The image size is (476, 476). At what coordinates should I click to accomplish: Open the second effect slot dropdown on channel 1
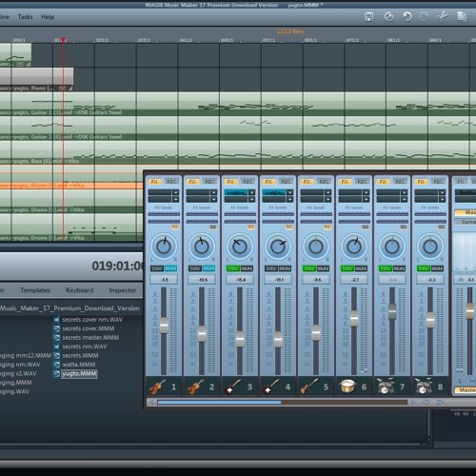(x=175, y=199)
